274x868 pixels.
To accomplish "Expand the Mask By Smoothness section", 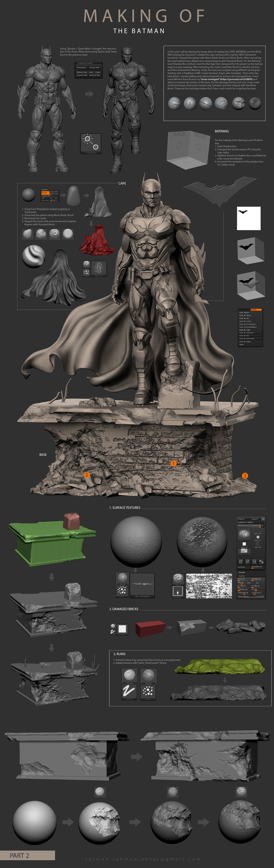I will (250, 324).
